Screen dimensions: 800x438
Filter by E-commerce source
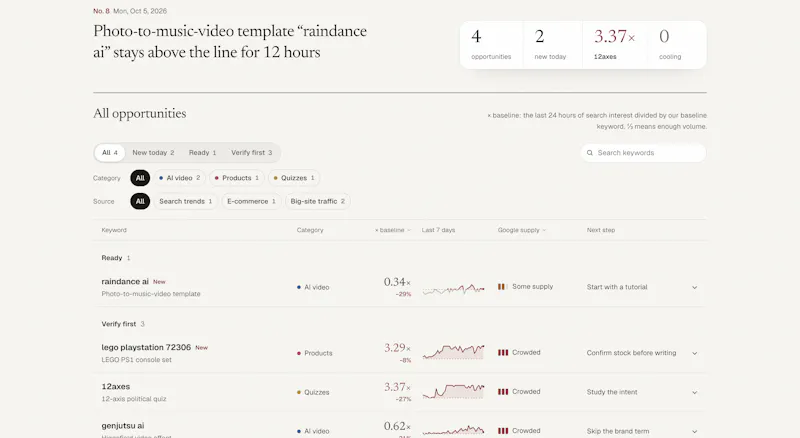pos(252,202)
